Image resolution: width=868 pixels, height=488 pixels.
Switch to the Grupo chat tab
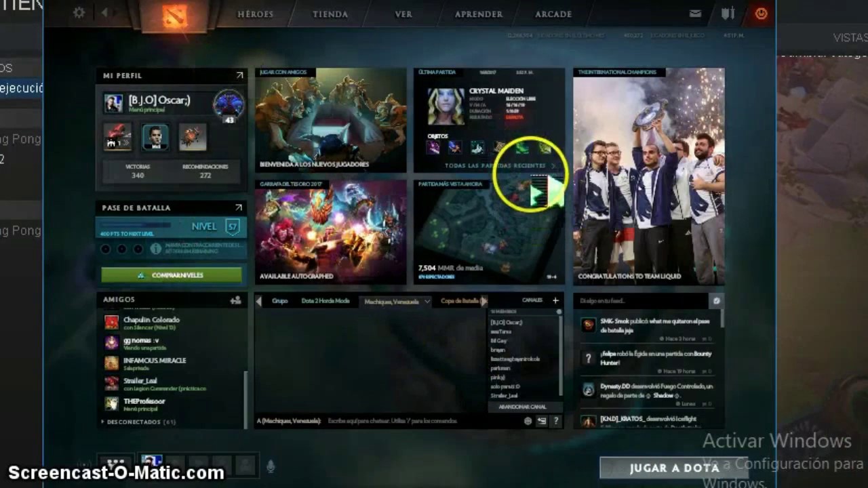[279, 301]
